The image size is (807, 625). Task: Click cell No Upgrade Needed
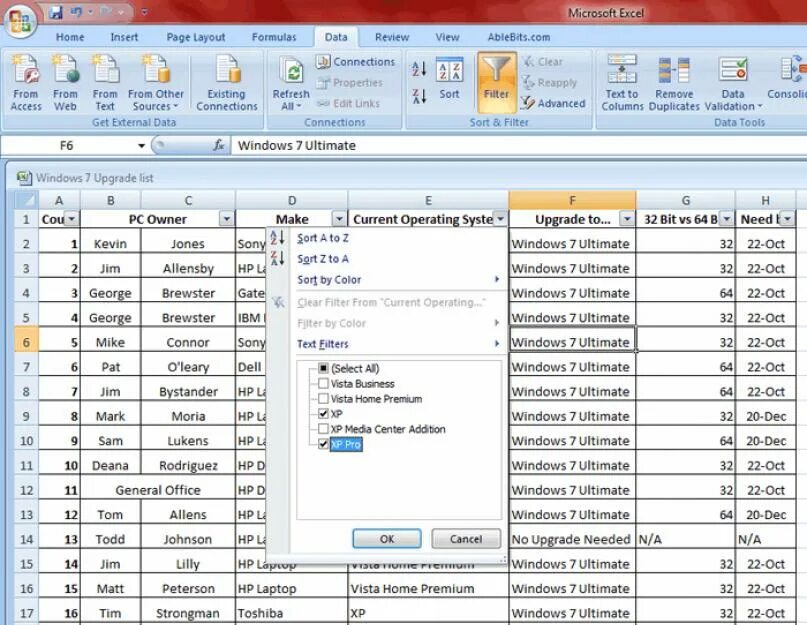(572, 539)
